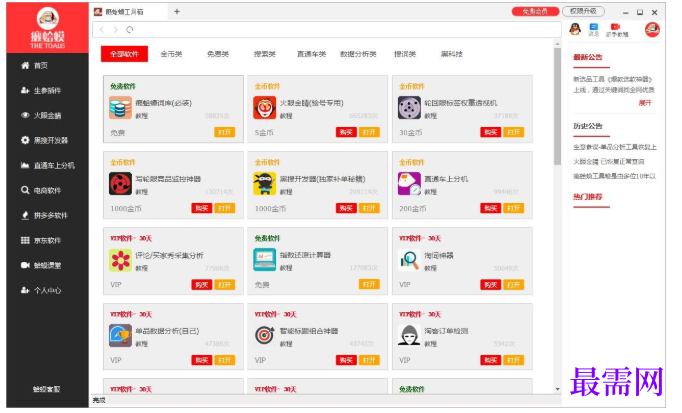Screen dimensions: 682x413
Task: Click the browser back arrow
Action: [102, 30]
